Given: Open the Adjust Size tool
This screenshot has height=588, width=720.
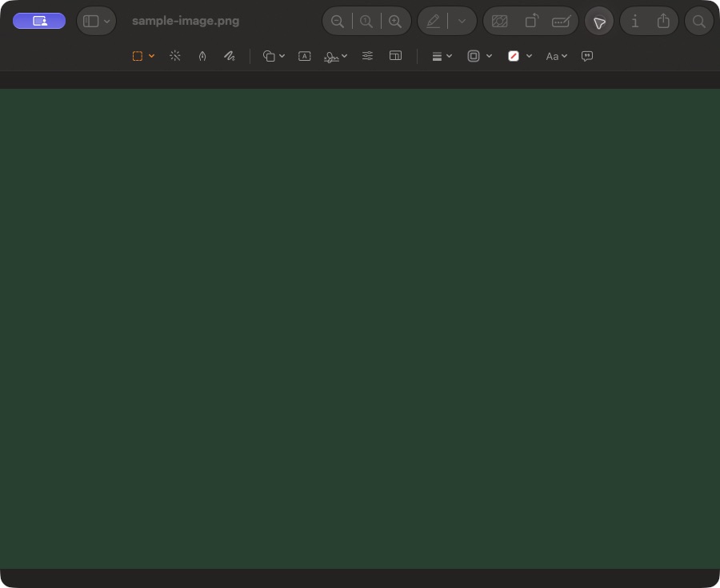Looking at the screenshot, I should coord(395,55).
